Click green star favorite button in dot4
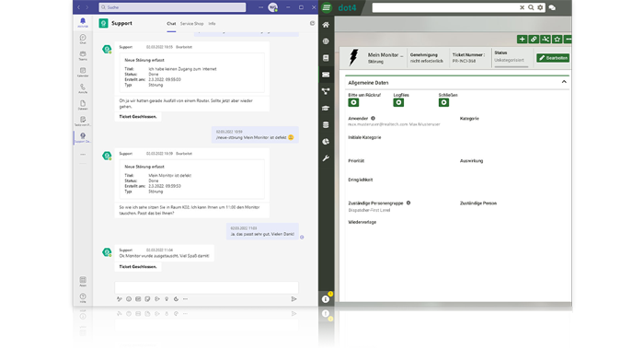Screen dimensions: 644x349 (x=558, y=39)
